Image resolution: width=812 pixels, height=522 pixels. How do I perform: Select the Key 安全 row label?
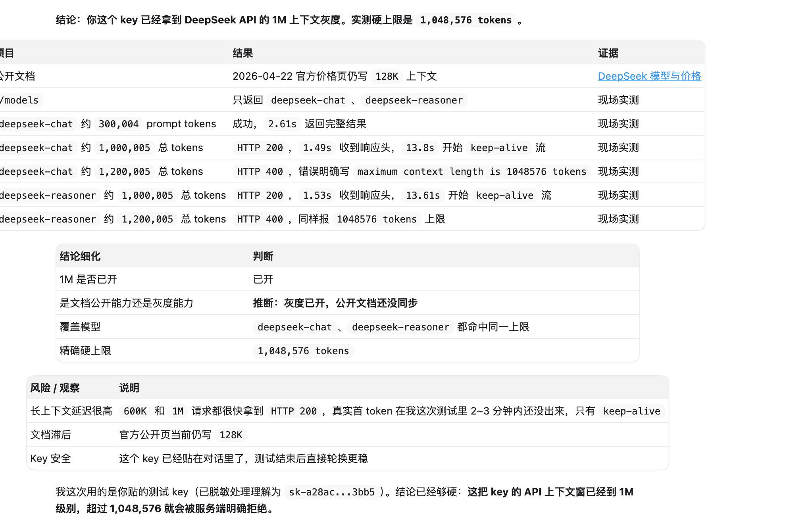tap(51, 459)
